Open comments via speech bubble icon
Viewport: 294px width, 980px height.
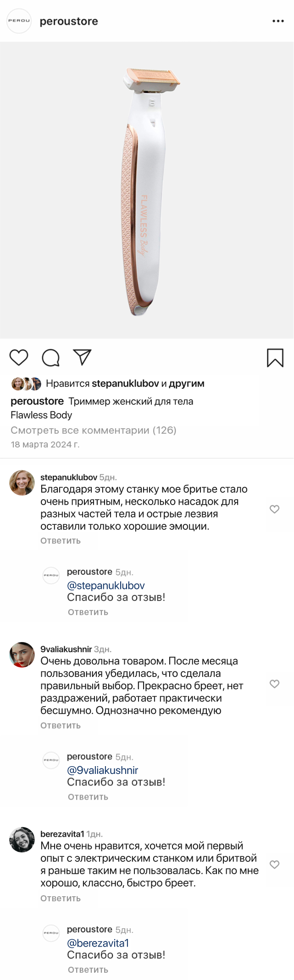coord(50,358)
